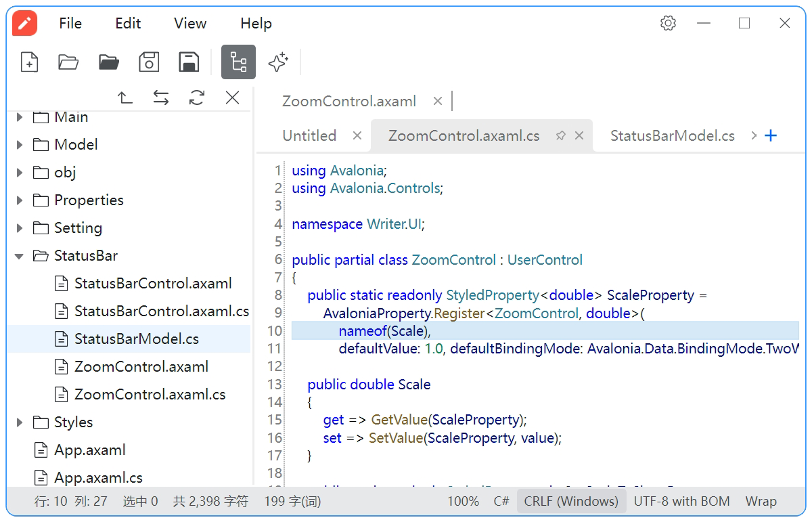Viewport: 812px width, 522px height.
Task: Expand the Properties folder
Action: pyautogui.click(x=20, y=200)
